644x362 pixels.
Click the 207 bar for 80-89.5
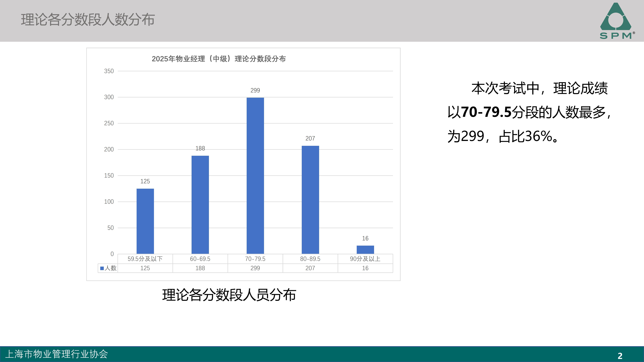310,200
